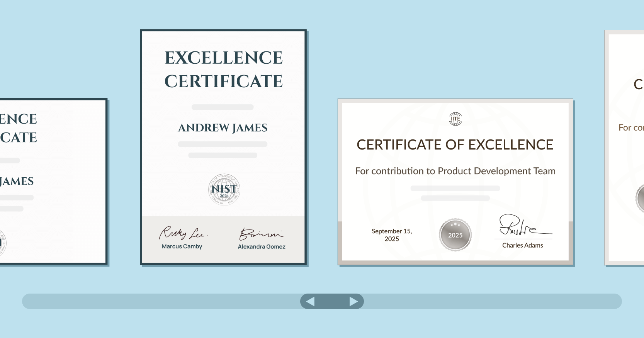Image resolution: width=644 pixels, height=338 pixels.
Task: Select the signature above Alexandra Gomez
Action: [261, 234]
